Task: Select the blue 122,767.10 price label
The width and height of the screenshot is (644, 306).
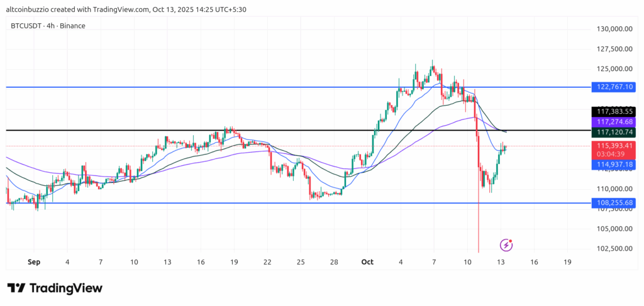Action: [614, 87]
